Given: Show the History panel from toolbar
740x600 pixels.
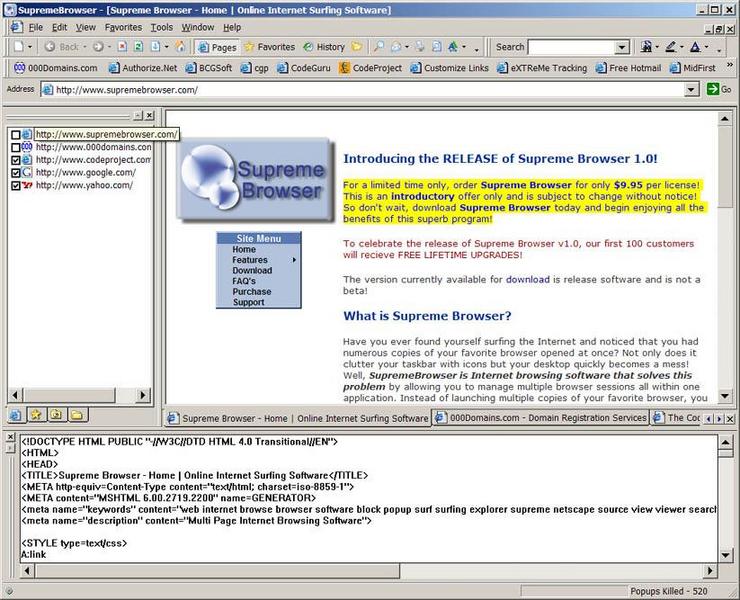Looking at the screenshot, I should tap(324, 47).
